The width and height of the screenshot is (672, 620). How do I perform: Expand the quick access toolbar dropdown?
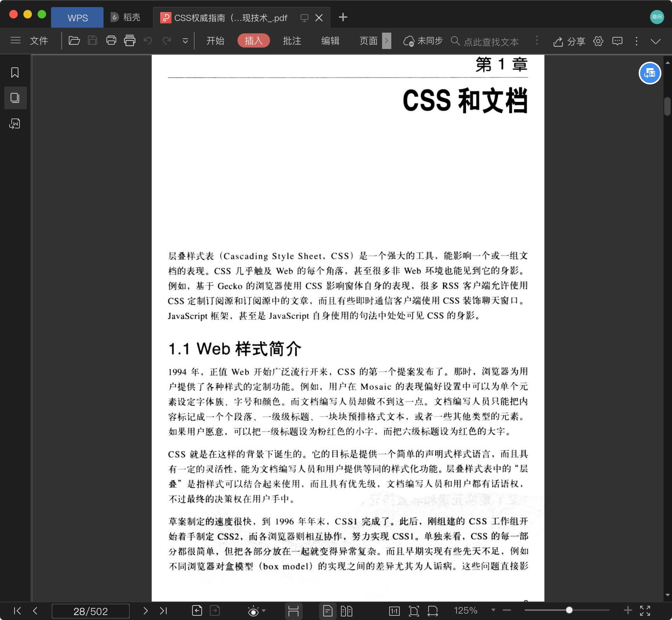pos(185,41)
